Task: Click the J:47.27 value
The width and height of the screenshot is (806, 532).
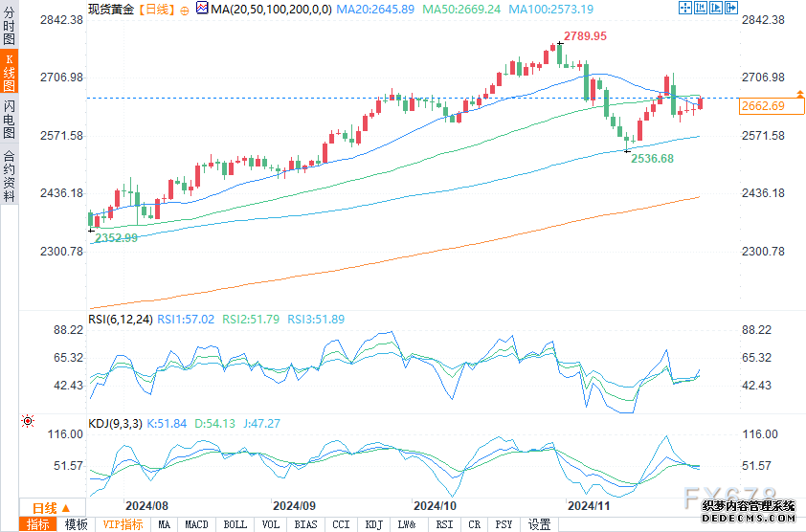Action: tap(261, 424)
